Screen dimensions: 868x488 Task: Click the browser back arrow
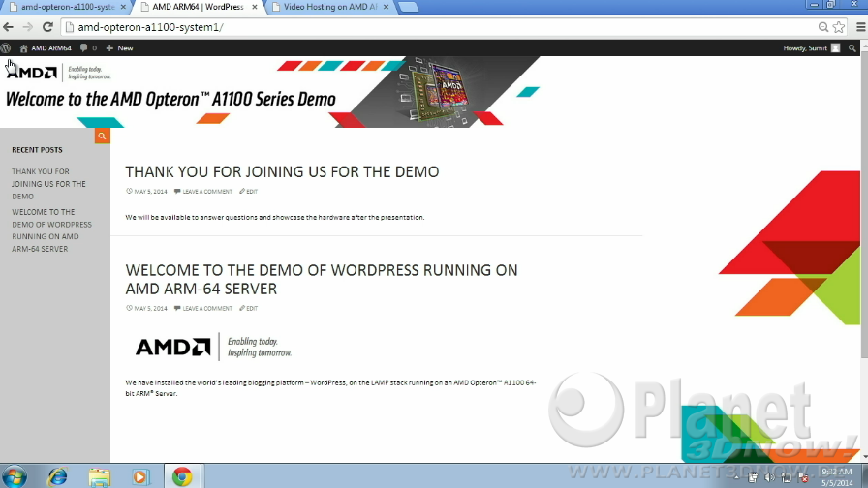pos(9,27)
